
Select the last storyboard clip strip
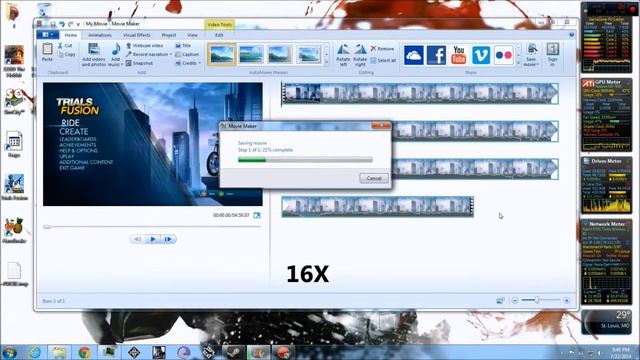(x=378, y=207)
